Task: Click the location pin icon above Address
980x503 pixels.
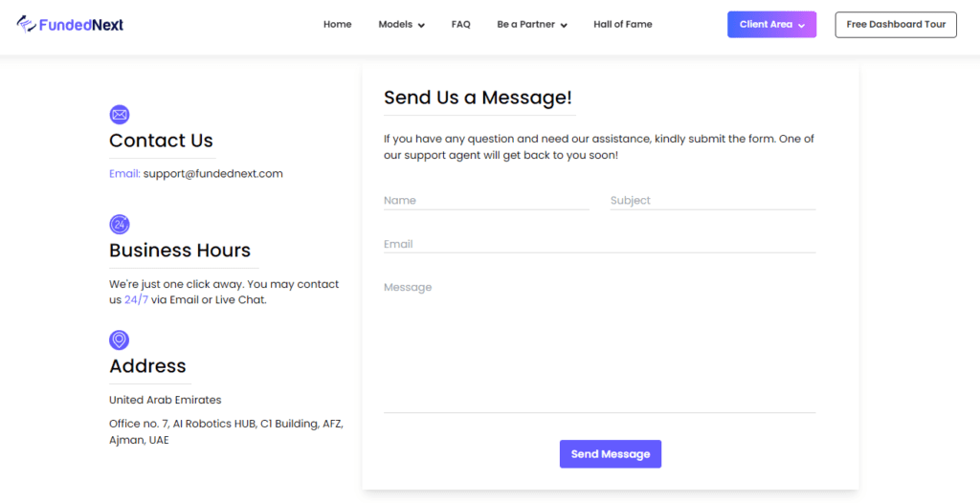Action: pyautogui.click(x=120, y=339)
